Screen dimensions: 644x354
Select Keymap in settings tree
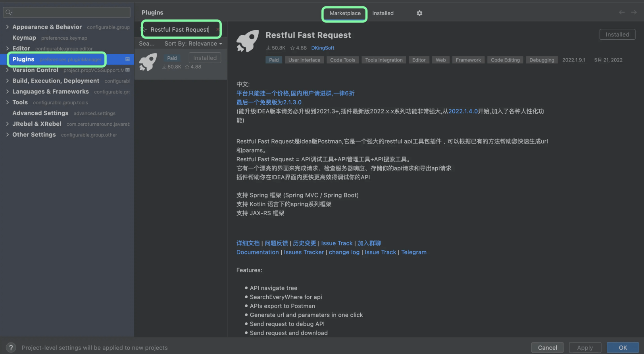coord(24,38)
